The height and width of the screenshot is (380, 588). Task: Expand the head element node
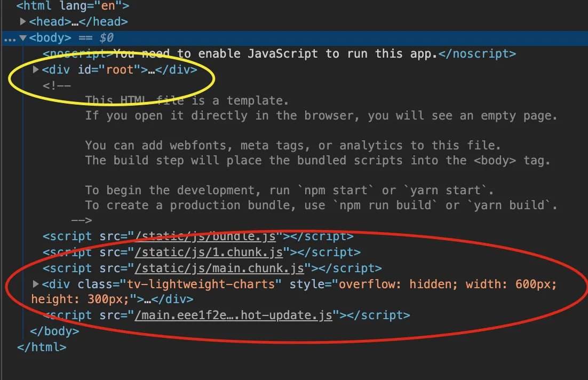click(22, 21)
